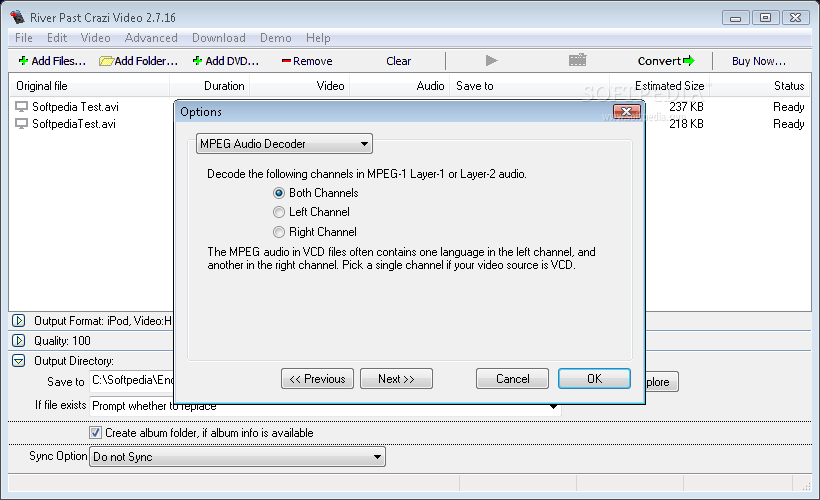Open the MPEG Audio Decoder dropdown
The height and width of the screenshot is (500, 820).
pyautogui.click(x=284, y=144)
